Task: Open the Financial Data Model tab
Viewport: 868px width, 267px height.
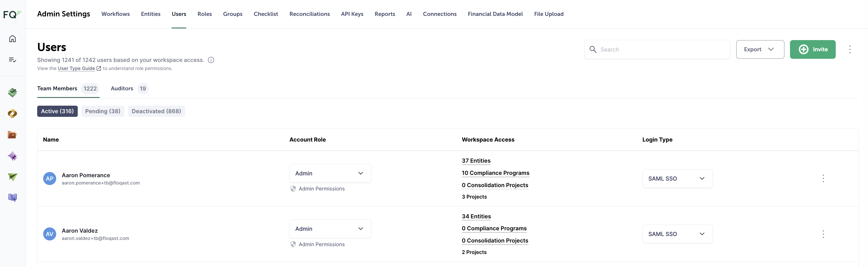Action: click(x=495, y=14)
